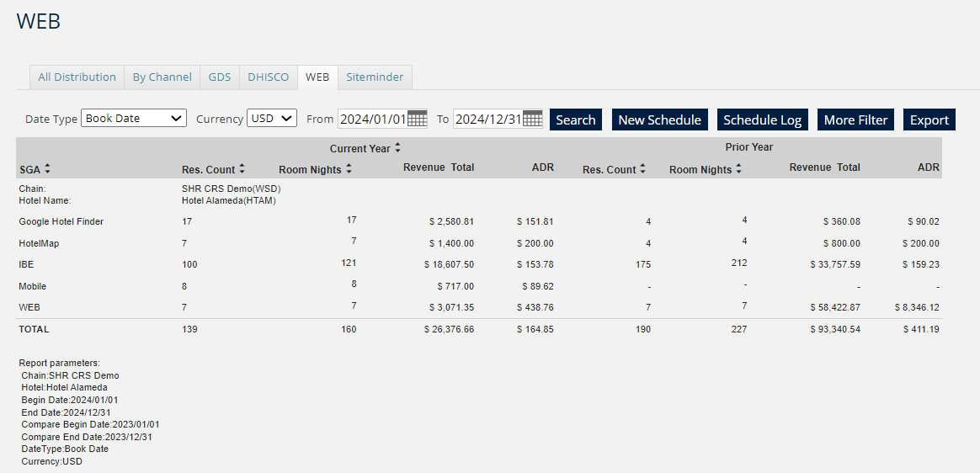Open the Date Type dropdown
980x473 pixels.
[134, 118]
